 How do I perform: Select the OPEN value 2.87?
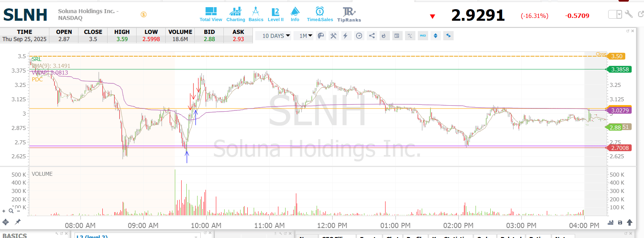pyautogui.click(x=64, y=39)
